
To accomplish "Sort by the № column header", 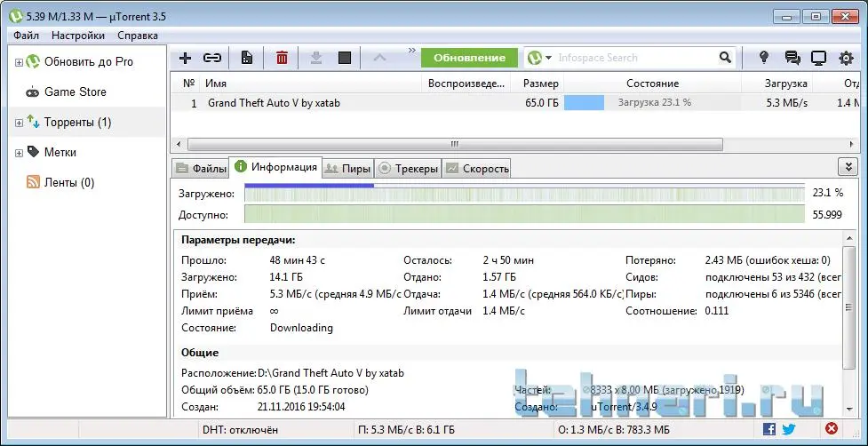I will [x=188, y=84].
